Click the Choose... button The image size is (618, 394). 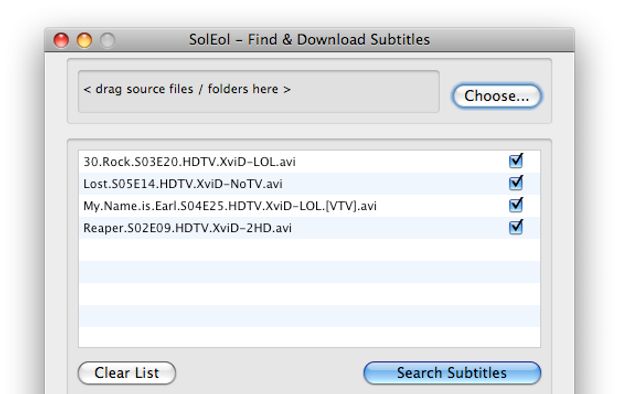[497, 96]
